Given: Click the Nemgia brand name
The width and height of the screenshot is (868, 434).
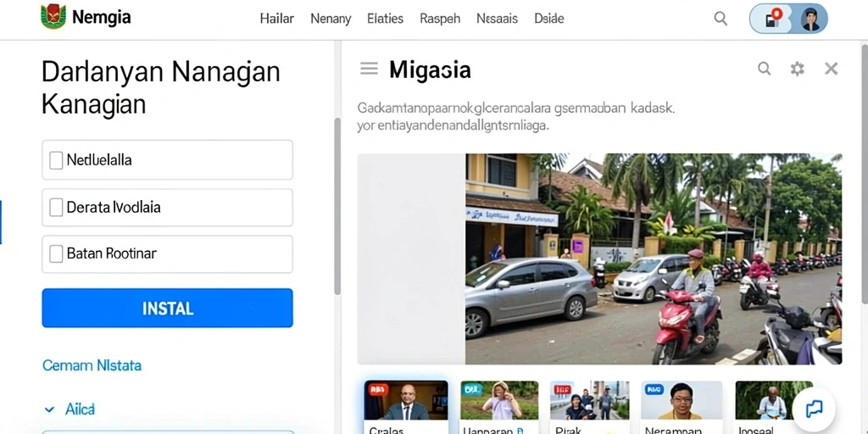Looking at the screenshot, I should coord(102,18).
